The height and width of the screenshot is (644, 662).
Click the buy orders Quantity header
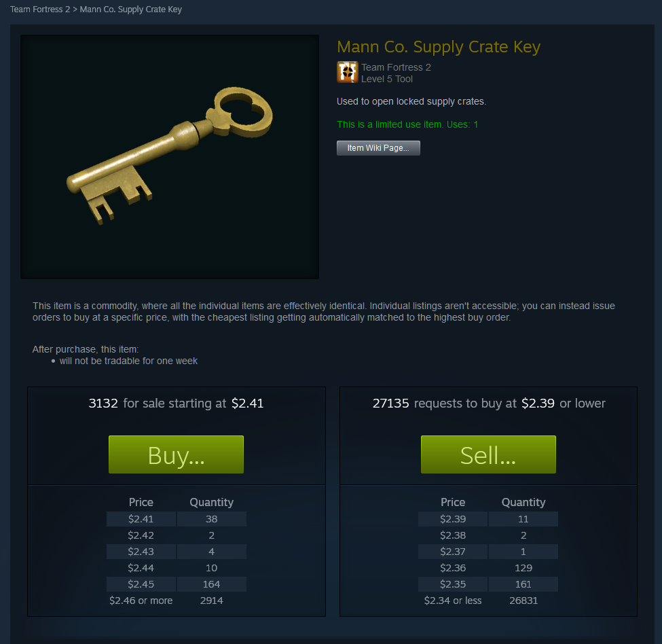(523, 503)
